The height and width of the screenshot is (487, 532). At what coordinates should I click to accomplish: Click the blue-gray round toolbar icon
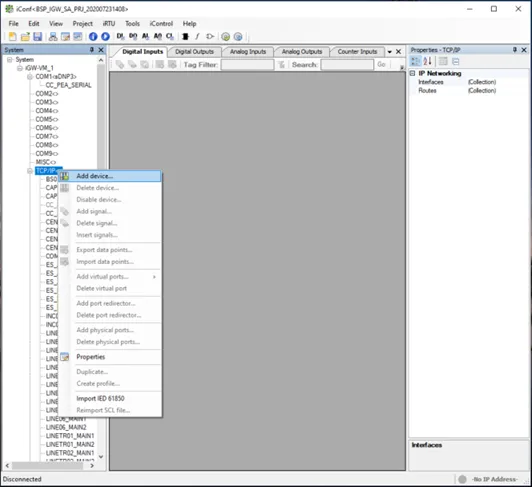click(x=238, y=36)
